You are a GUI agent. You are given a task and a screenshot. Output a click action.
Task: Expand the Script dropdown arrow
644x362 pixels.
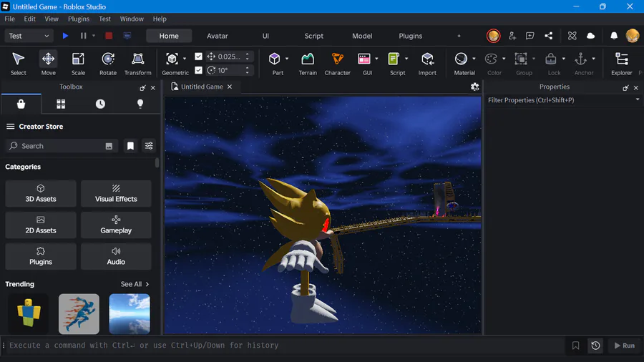[x=406, y=59]
